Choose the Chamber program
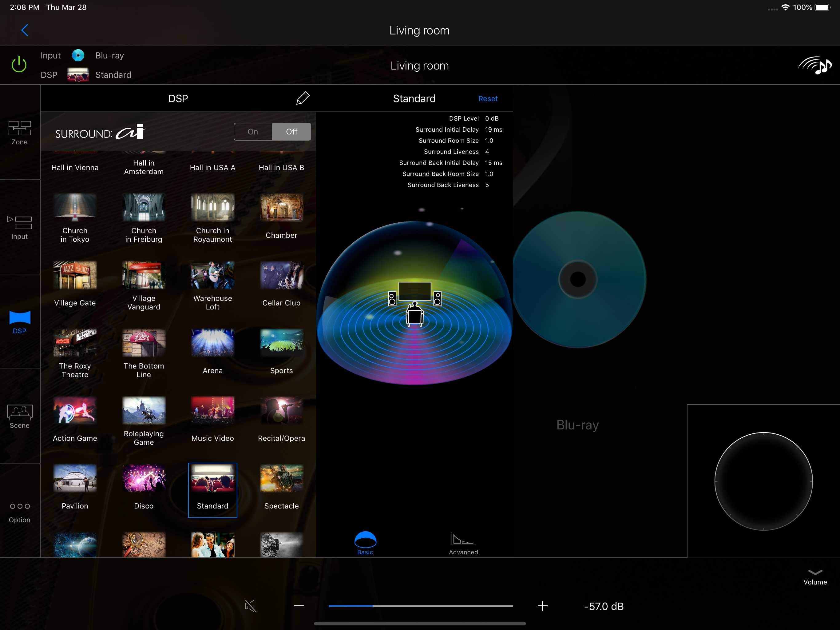The width and height of the screenshot is (840, 630). tap(281, 217)
